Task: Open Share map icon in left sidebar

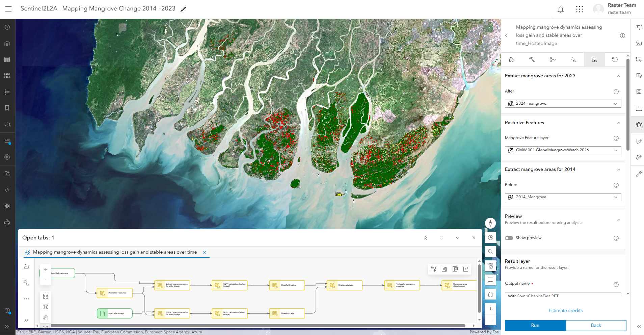Action: [x=7, y=174]
